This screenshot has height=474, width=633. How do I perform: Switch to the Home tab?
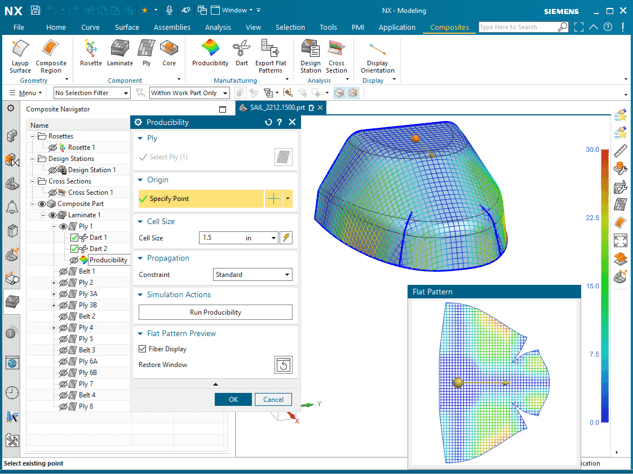(56, 27)
